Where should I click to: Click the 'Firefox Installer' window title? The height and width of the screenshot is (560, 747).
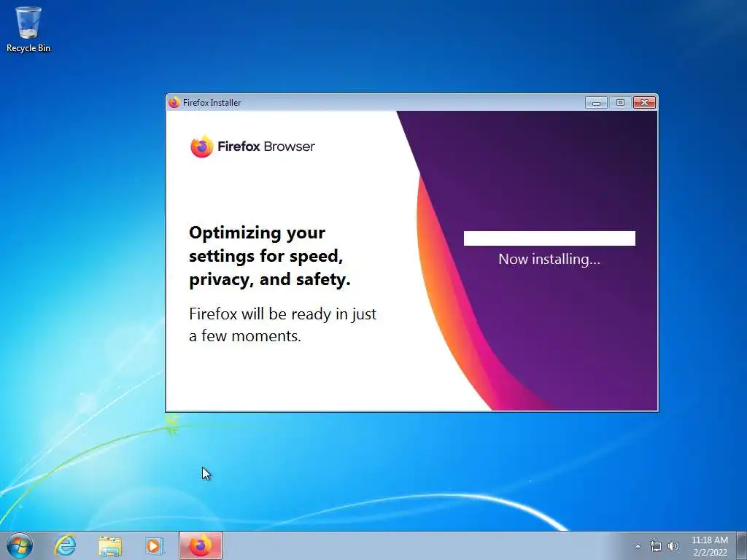tap(212, 102)
